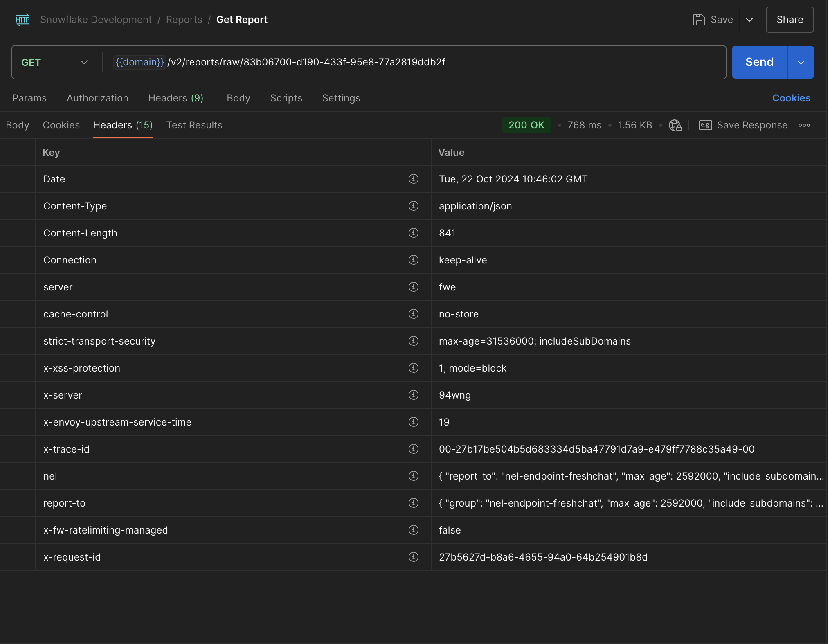The height and width of the screenshot is (644, 828).
Task: Switch to the response Body tab
Action: tap(18, 125)
